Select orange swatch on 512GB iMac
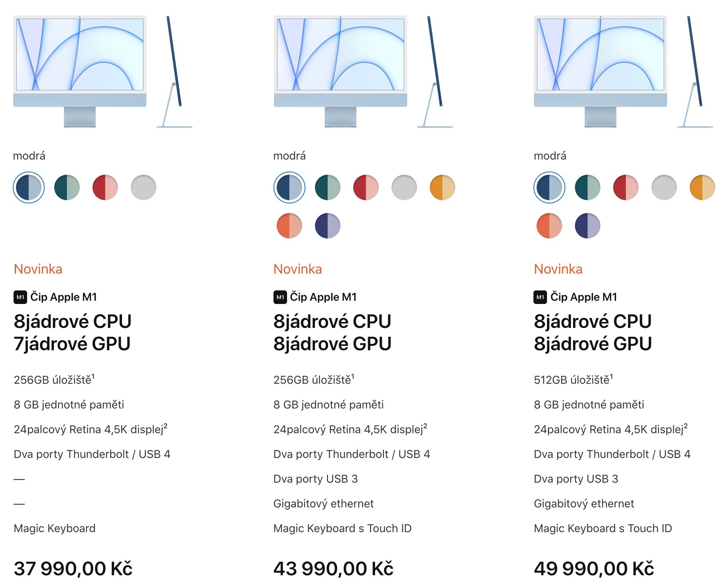This screenshot has width=728, height=584. (x=549, y=226)
